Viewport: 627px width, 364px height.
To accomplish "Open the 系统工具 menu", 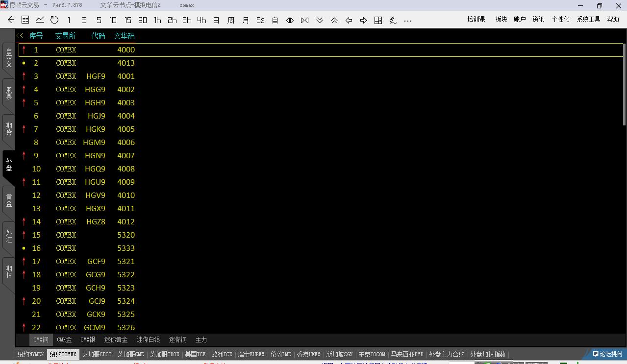I will tap(588, 19).
